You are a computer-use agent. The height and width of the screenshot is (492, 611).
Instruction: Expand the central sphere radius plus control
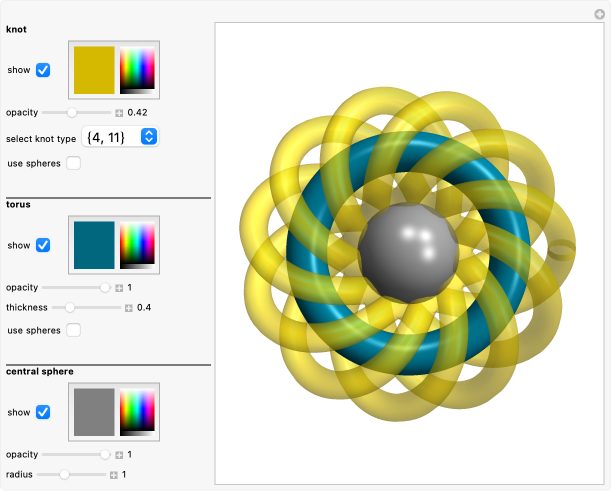[x=113, y=474]
